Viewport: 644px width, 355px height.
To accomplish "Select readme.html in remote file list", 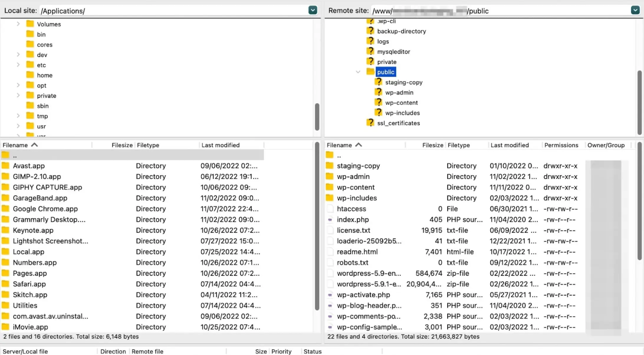I will point(357,252).
